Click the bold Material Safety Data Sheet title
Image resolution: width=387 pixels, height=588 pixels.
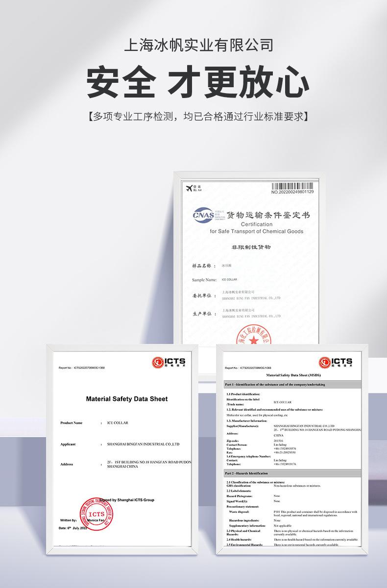click(127, 399)
